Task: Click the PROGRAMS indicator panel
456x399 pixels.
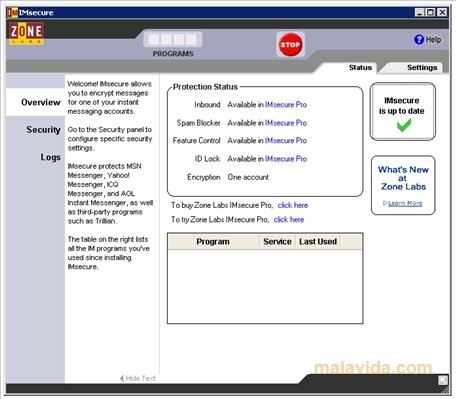Action: click(x=173, y=40)
